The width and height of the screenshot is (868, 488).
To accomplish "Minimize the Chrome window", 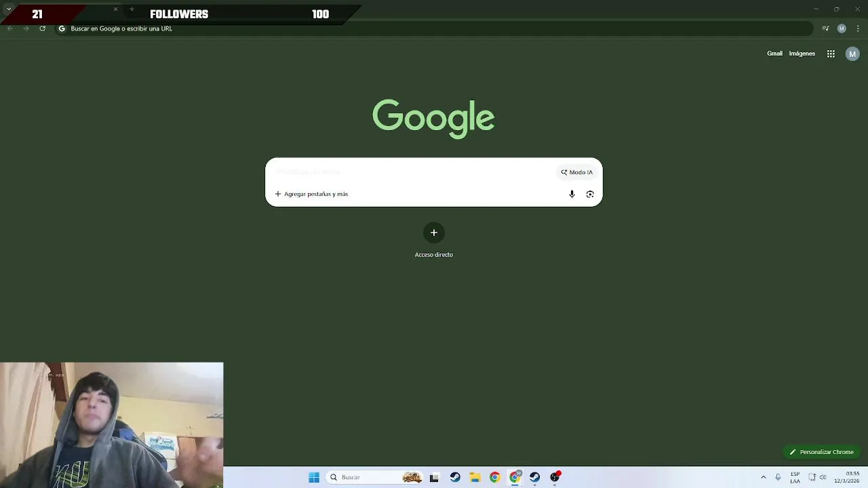I will [x=816, y=9].
